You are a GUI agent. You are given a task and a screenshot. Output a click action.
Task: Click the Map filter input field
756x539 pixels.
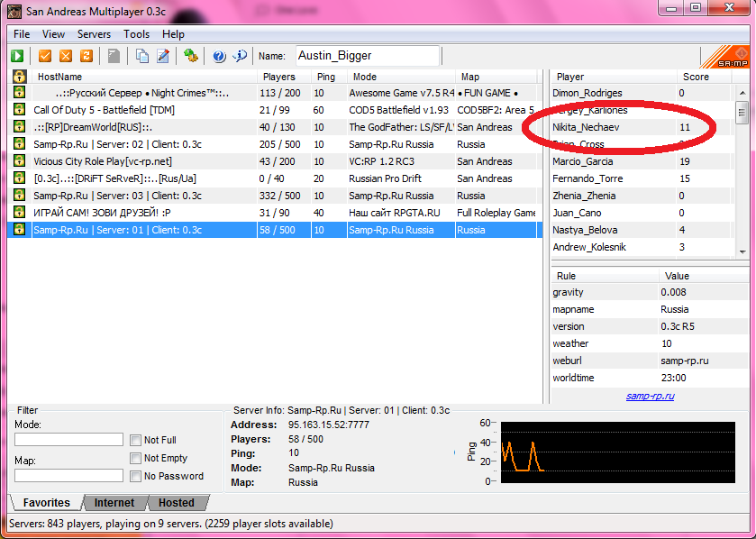[x=69, y=475]
